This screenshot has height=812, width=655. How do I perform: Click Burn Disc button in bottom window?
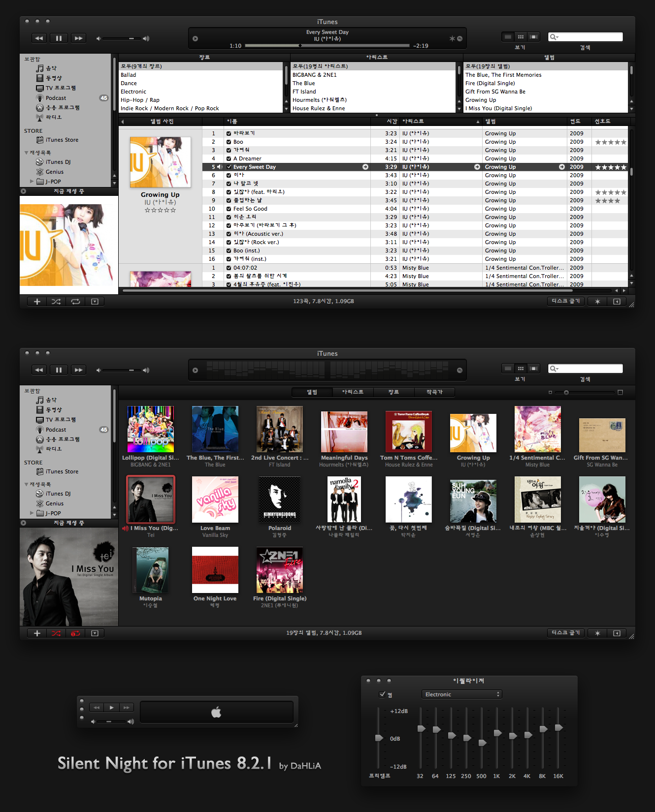click(566, 633)
